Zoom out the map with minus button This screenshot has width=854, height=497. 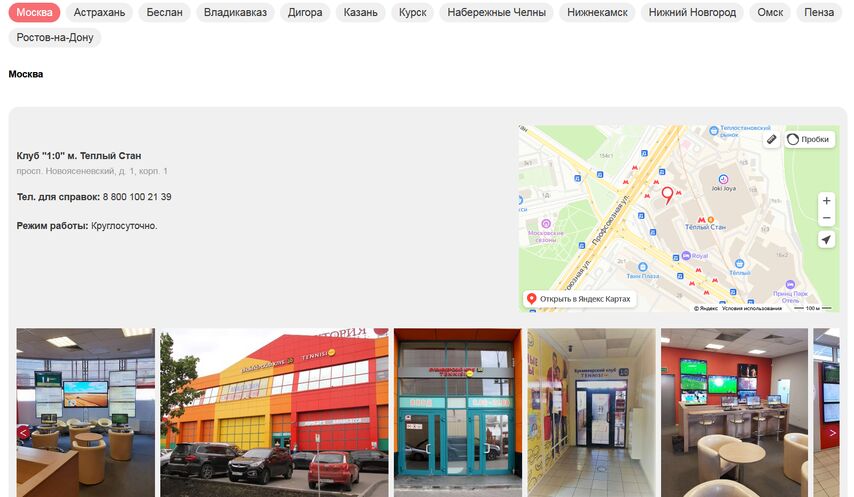[826, 218]
